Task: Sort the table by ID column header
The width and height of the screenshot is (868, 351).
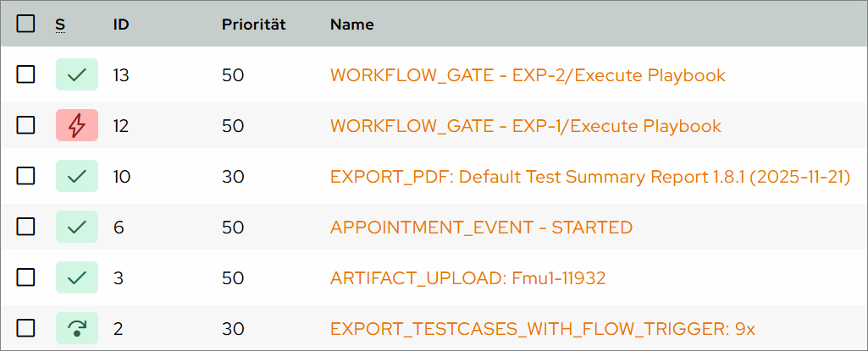Action: pos(121,25)
